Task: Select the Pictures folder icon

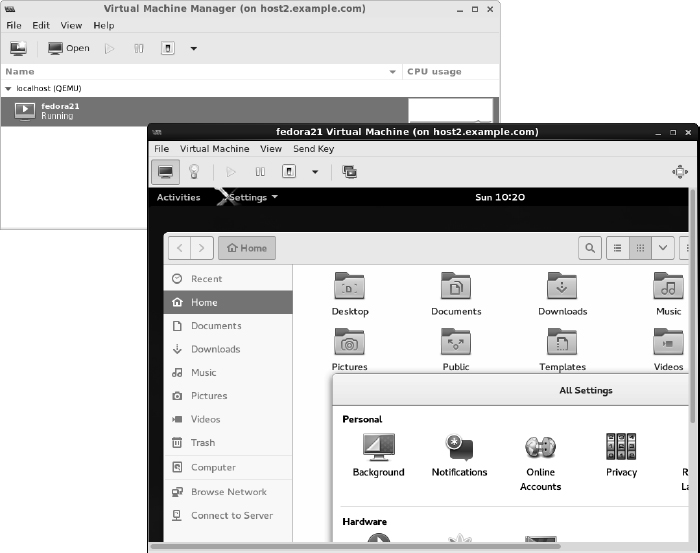Action: [x=350, y=342]
